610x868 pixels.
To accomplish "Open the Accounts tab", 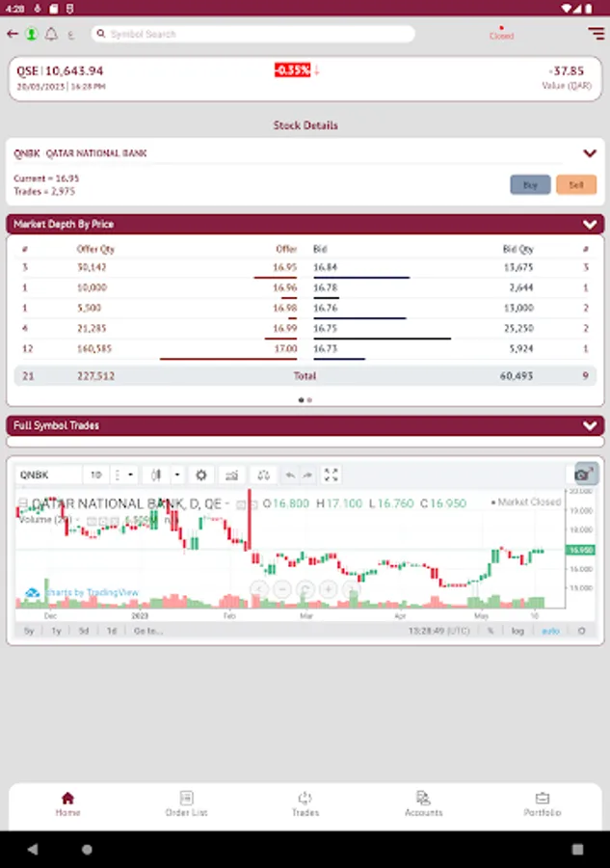I will pos(424,804).
